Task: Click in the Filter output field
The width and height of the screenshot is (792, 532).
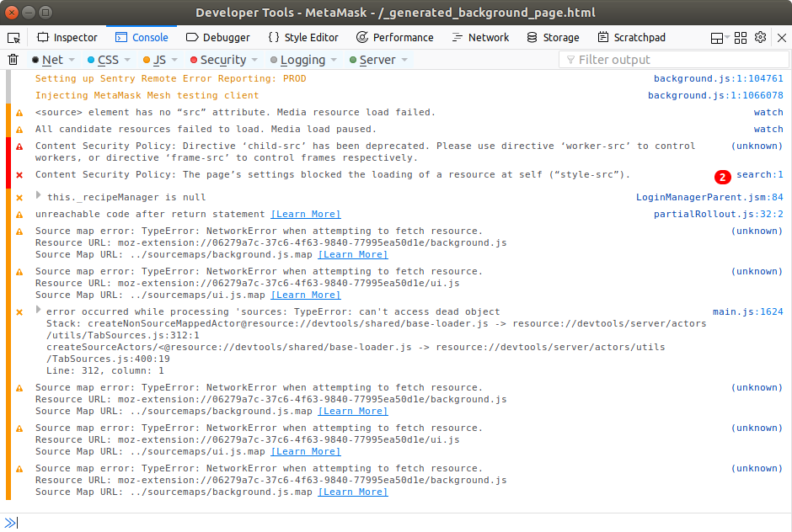Action: [x=674, y=60]
